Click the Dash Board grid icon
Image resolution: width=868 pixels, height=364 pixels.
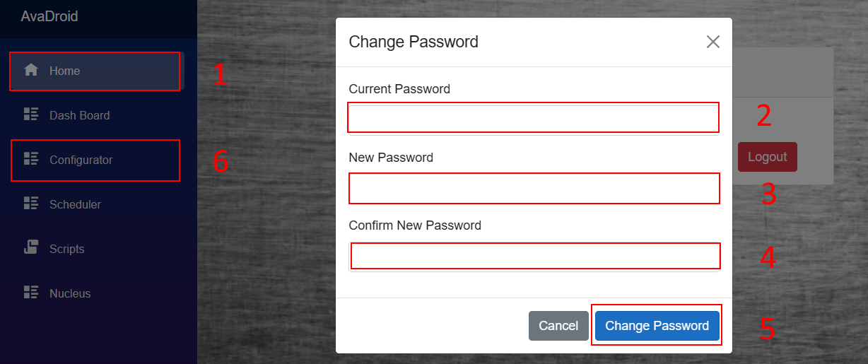30,115
